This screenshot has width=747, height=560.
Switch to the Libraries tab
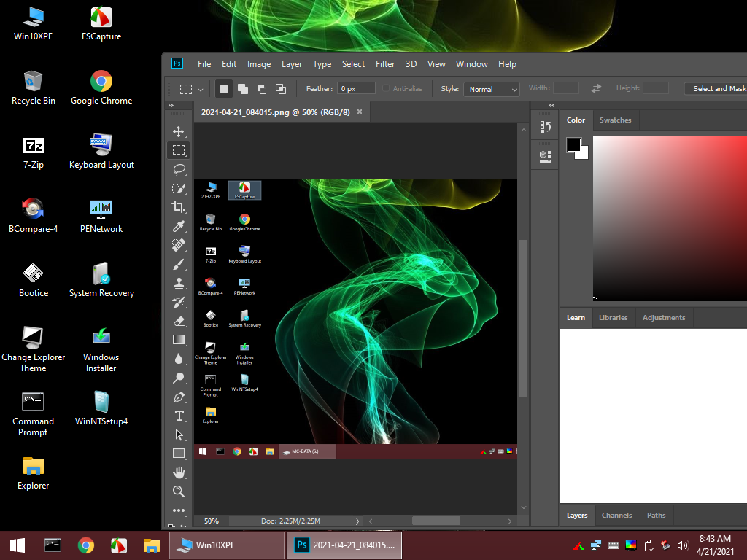pyautogui.click(x=613, y=318)
